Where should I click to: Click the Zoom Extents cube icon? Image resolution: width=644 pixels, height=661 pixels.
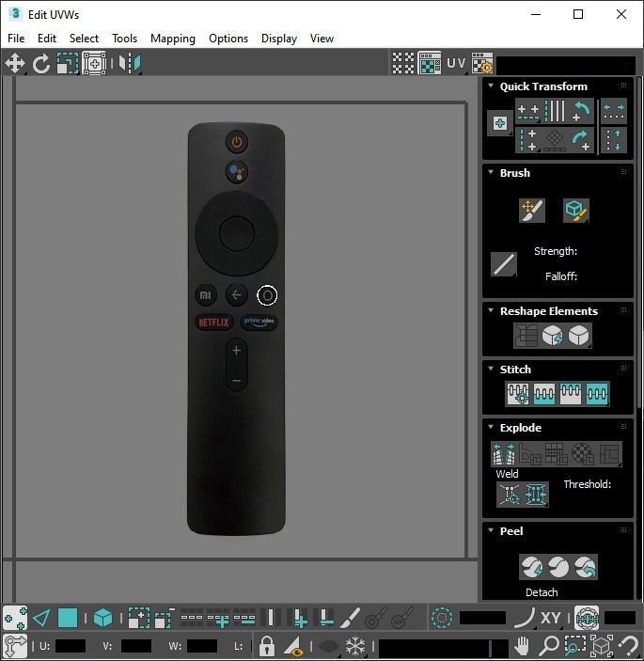[602, 645]
